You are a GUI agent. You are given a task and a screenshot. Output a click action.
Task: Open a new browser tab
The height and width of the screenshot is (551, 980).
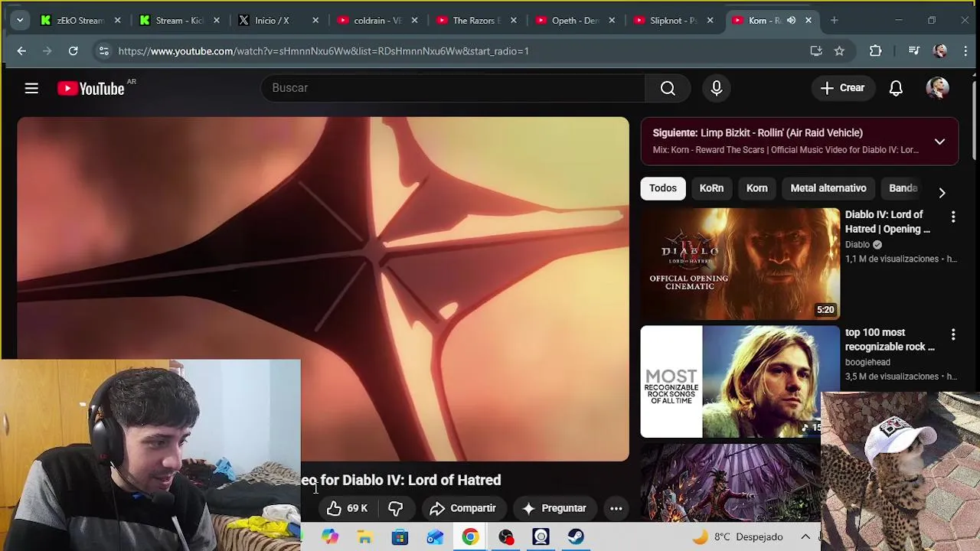tap(835, 21)
